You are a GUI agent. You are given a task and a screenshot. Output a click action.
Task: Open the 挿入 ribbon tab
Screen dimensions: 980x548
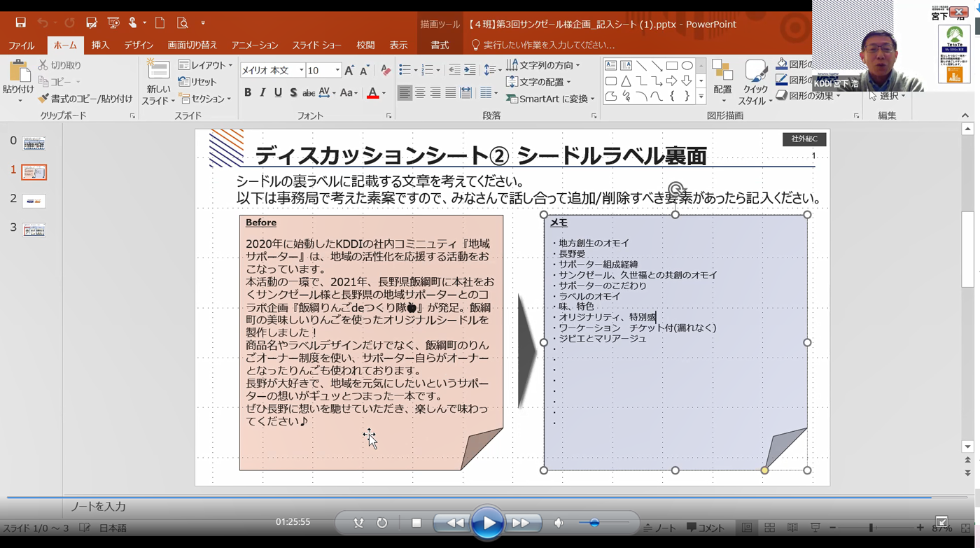pos(100,45)
